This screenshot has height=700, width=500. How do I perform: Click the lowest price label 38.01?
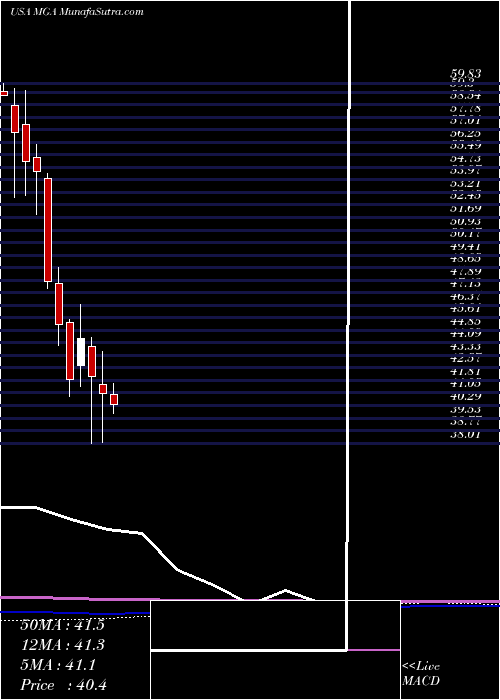point(465,433)
